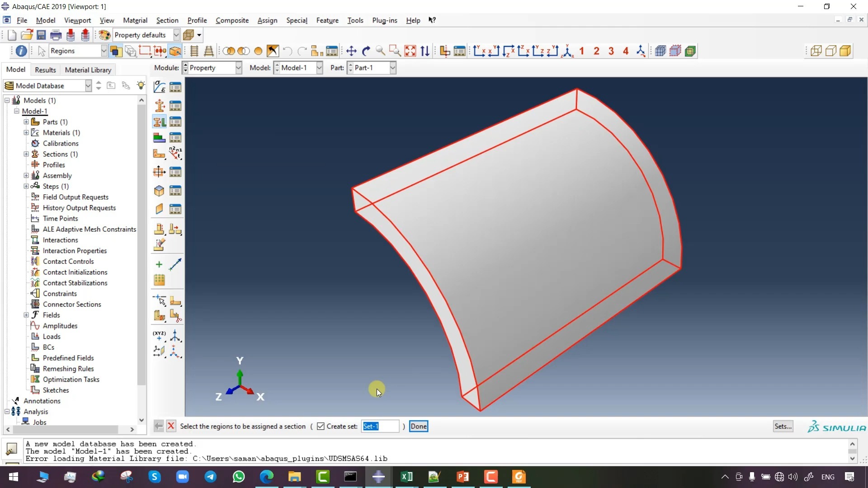Open Excel from the taskbar
The image size is (868, 488).
tap(406, 477)
